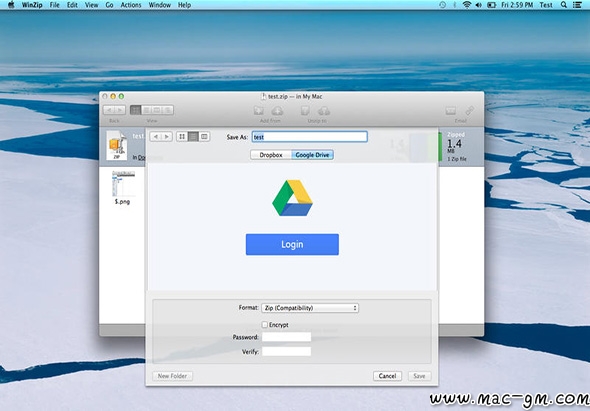Click the battery status icon

pyautogui.click(x=491, y=5)
